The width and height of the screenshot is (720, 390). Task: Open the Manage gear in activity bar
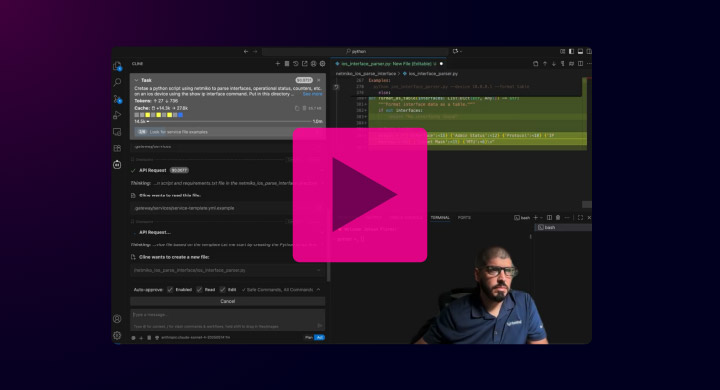(117, 335)
